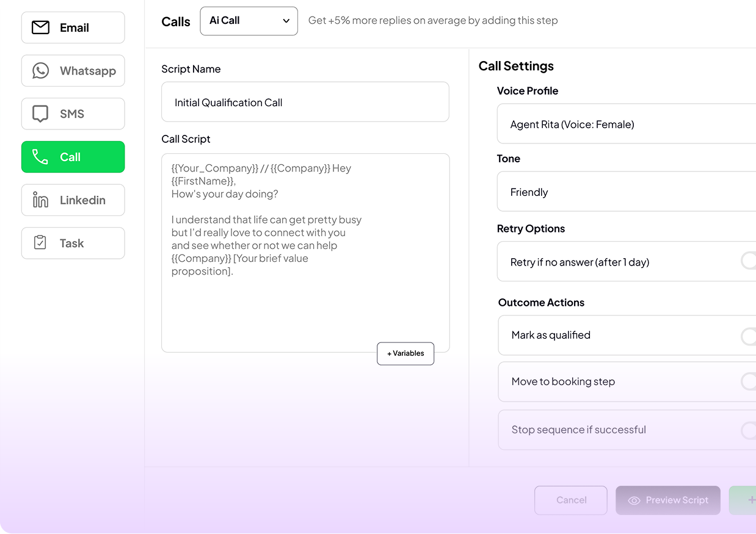Click the Call phone handset icon

coord(40,157)
